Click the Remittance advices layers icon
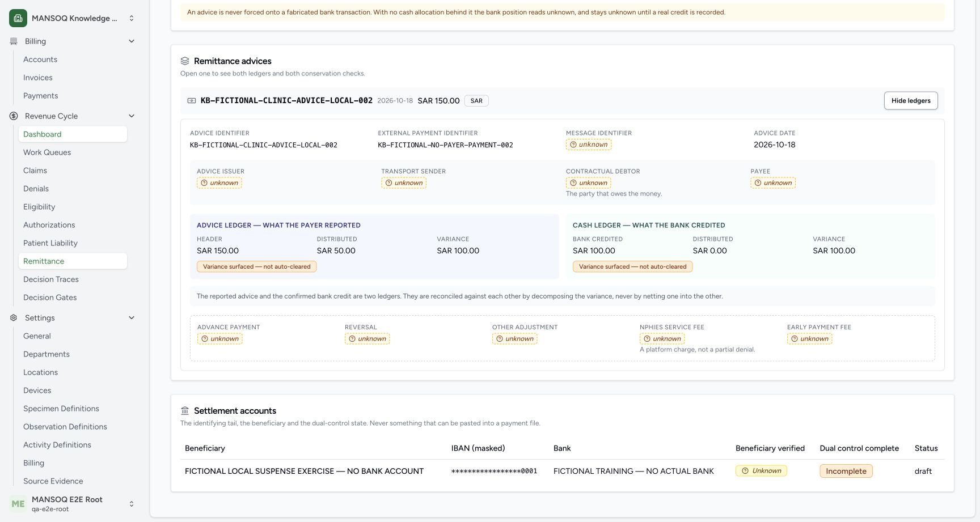The image size is (980, 522). pyautogui.click(x=185, y=61)
